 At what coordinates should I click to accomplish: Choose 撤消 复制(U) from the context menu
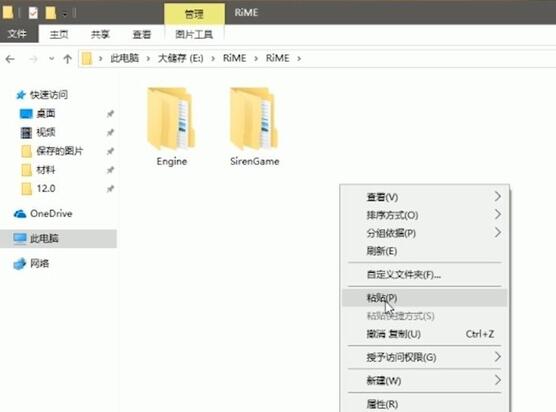pos(424,334)
